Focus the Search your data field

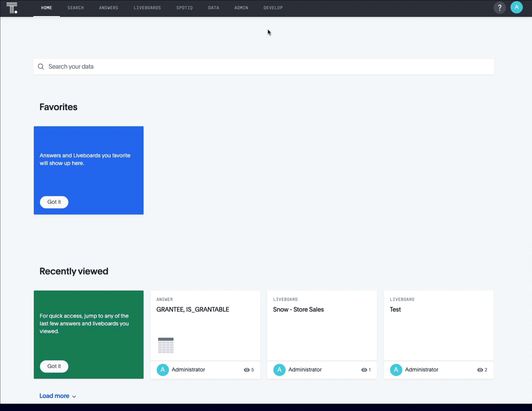pyautogui.click(x=263, y=67)
